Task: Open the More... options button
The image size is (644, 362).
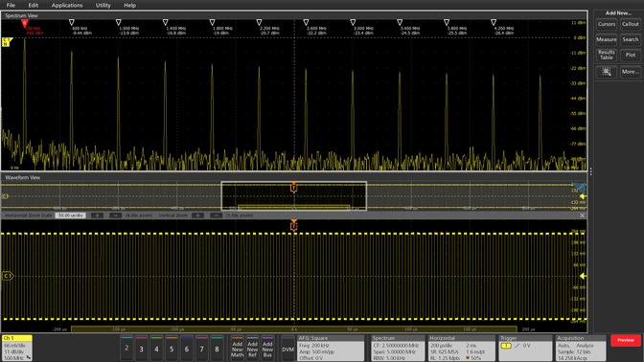Action: 630,72
